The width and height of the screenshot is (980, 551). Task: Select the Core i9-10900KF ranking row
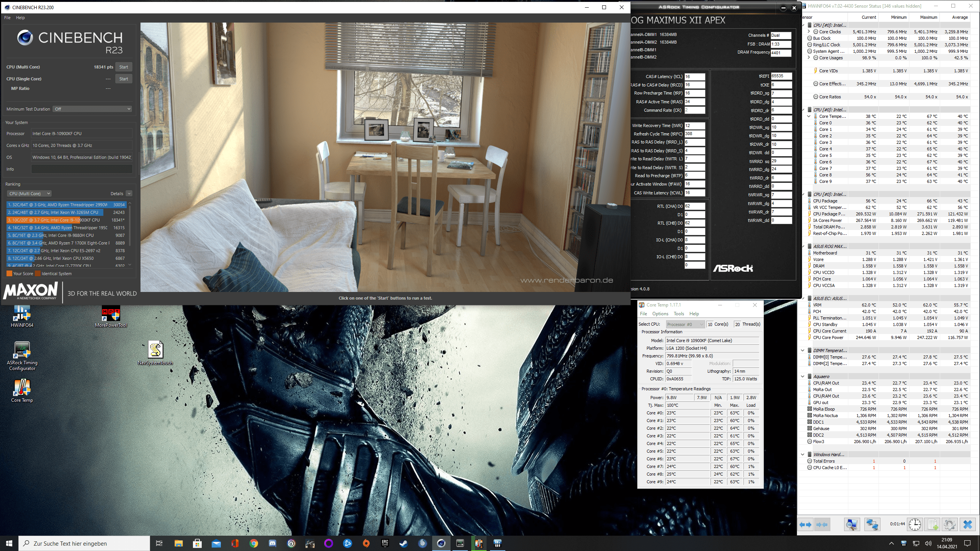click(x=66, y=220)
